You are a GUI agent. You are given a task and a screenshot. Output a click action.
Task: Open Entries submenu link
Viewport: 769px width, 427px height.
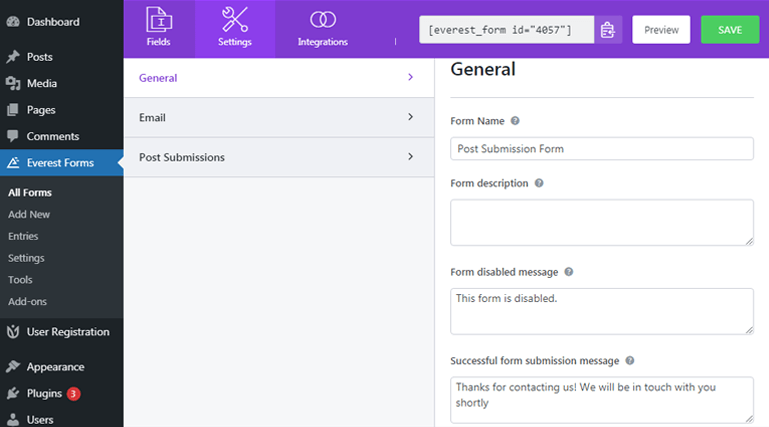click(23, 236)
